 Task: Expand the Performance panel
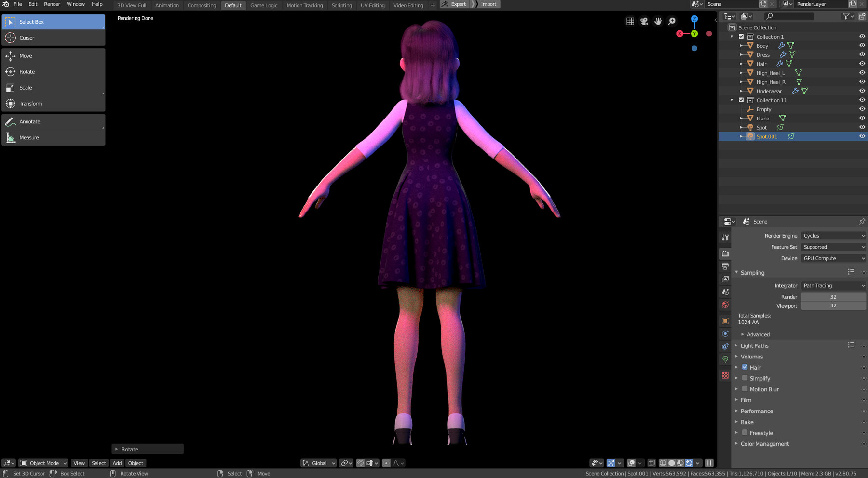pos(757,411)
